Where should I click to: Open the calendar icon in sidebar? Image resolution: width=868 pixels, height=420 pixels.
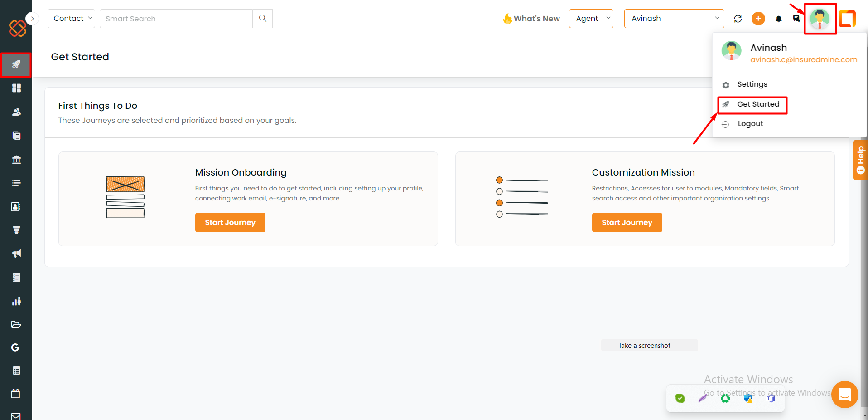pyautogui.click(x=16, y=394)
